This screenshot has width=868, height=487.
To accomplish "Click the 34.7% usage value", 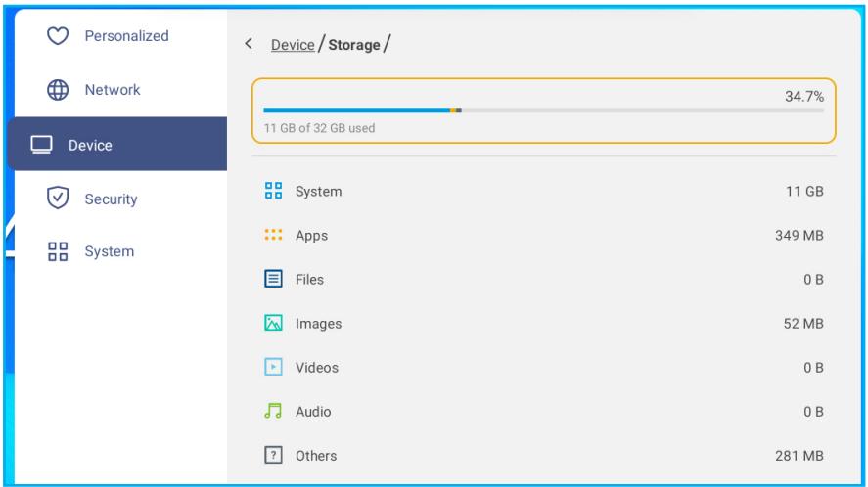I will pyautogui.click(x=804, y=96).
